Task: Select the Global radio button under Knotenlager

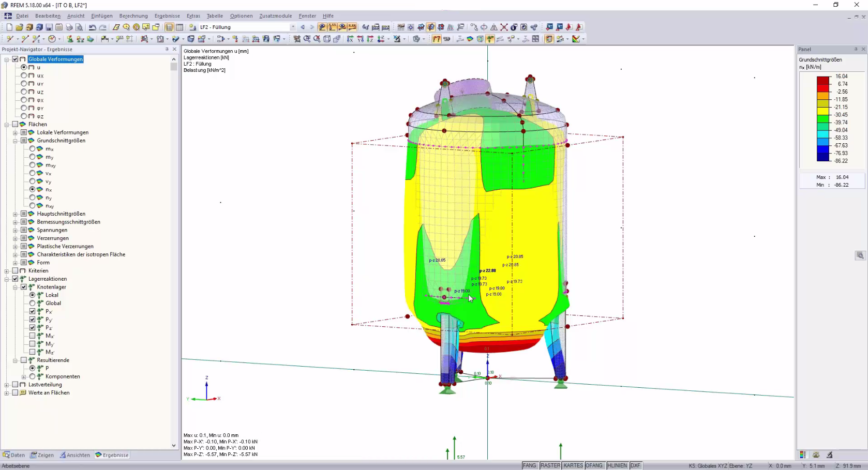Action: (32, 303)
